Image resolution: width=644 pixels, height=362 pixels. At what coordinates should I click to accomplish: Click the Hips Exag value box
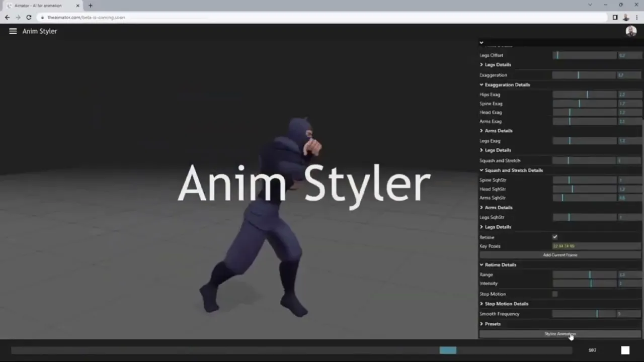pos(629,95)
